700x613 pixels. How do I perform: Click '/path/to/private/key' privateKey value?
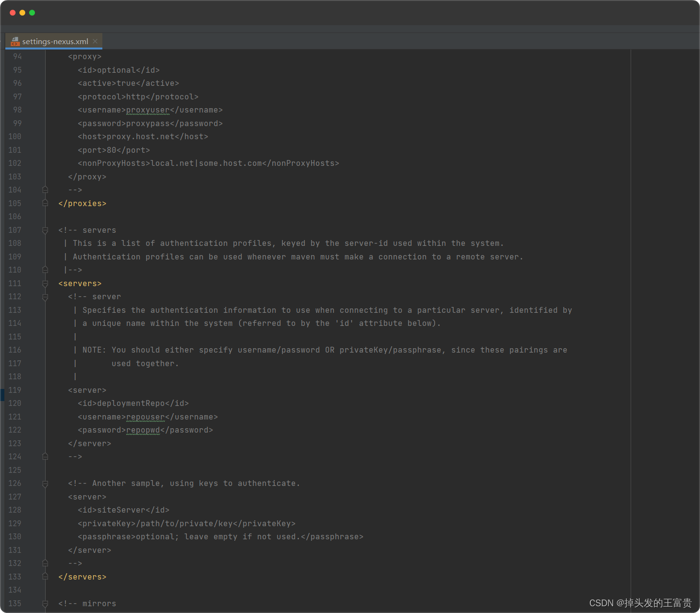click(184, 523)
